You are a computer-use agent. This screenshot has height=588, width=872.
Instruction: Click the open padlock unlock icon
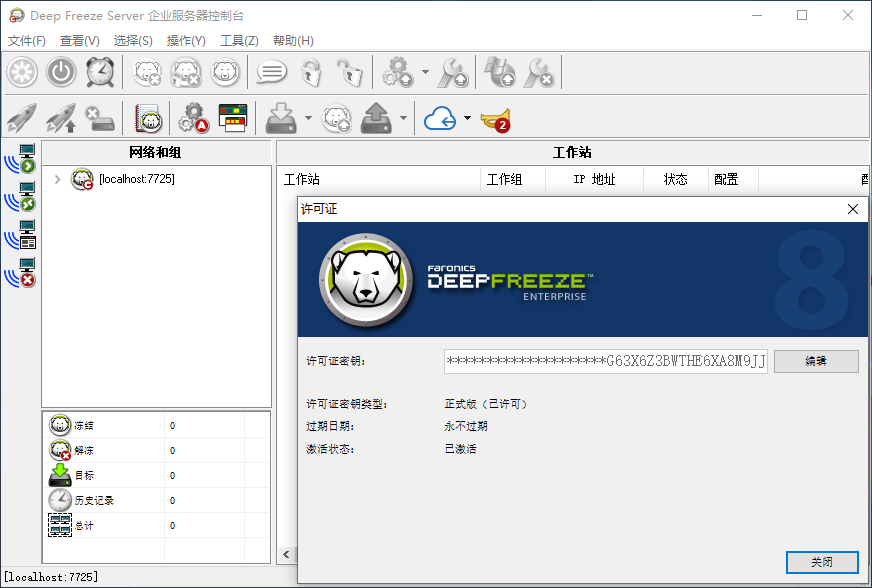coord(349,72)
